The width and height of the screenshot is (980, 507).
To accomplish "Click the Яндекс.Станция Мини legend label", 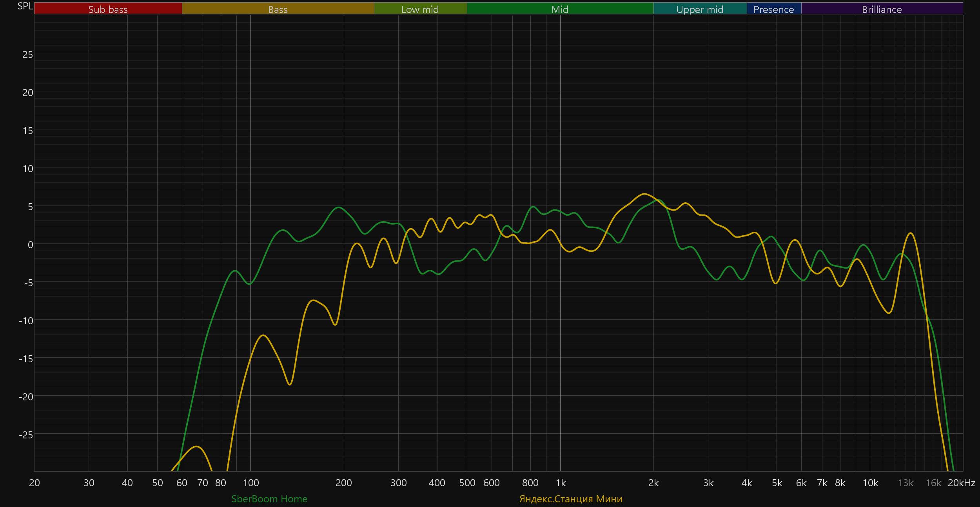I will pos(571,499).
